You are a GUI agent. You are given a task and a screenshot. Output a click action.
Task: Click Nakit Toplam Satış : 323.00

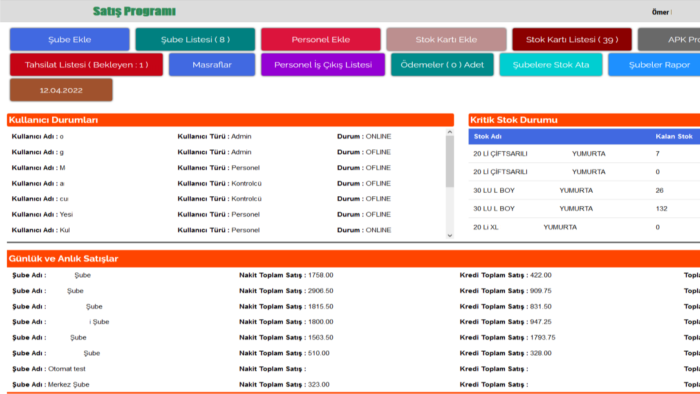(284, 385)
